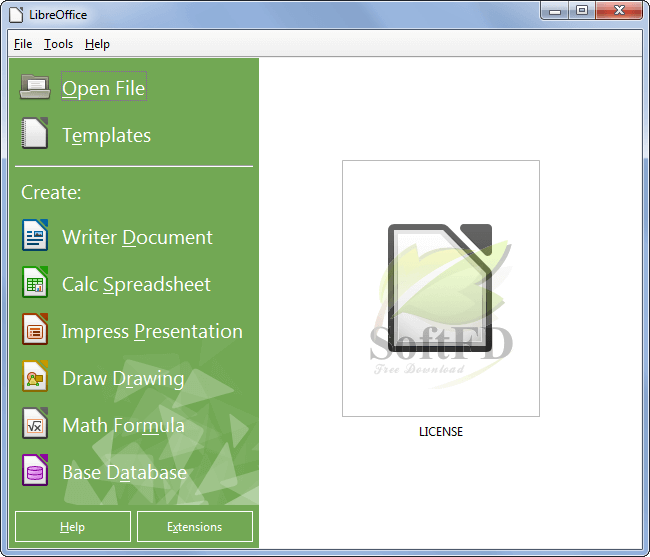650x557 pixels.
Task: Create a new Impress Presentation via label
Action: [152, 332]
